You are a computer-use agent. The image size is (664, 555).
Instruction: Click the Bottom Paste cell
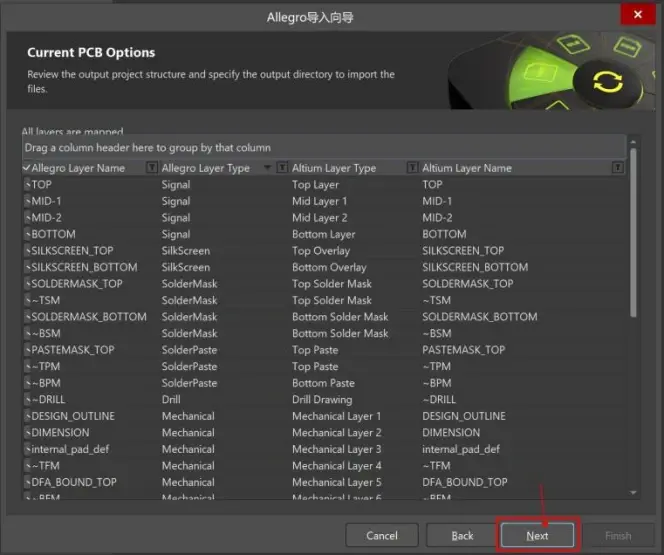click(x=323, y=383)
